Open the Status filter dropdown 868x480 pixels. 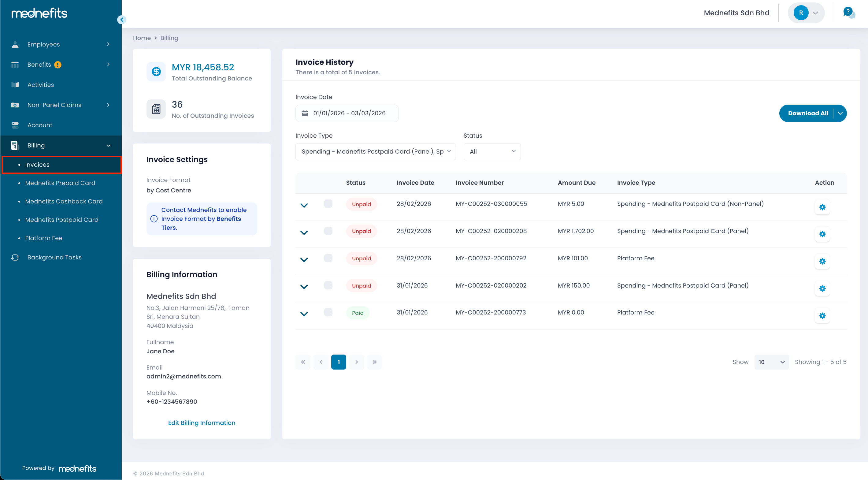491,151
